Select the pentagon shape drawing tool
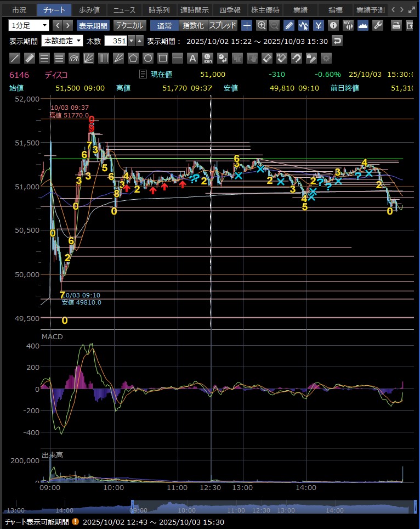 pos(133,58)
